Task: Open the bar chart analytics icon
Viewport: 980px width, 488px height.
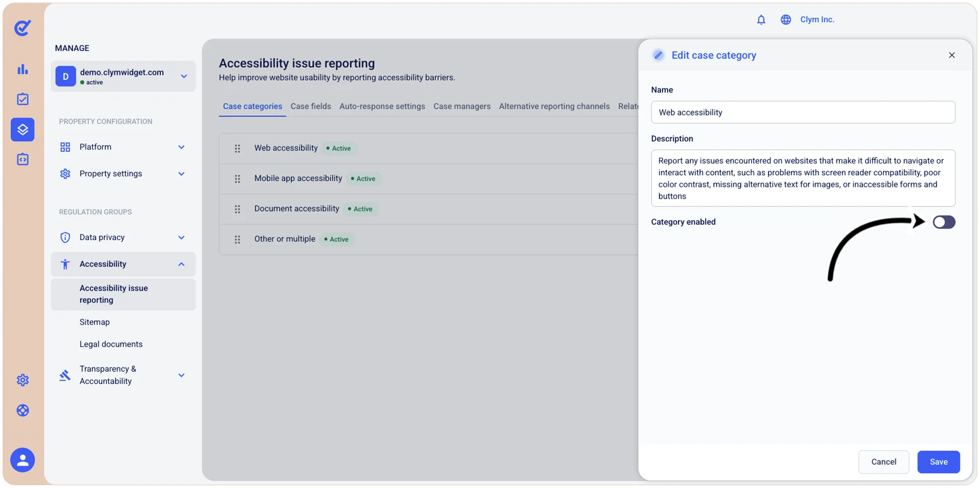Action: coord(22,69)
